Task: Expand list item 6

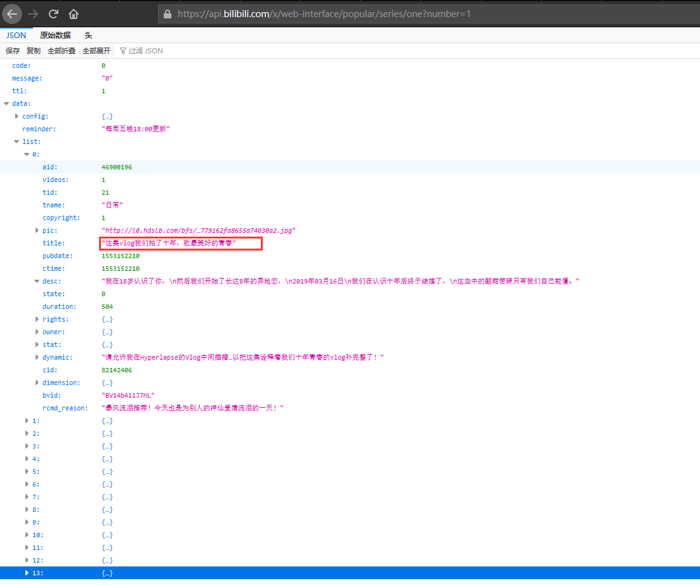Action: point(27,484)
